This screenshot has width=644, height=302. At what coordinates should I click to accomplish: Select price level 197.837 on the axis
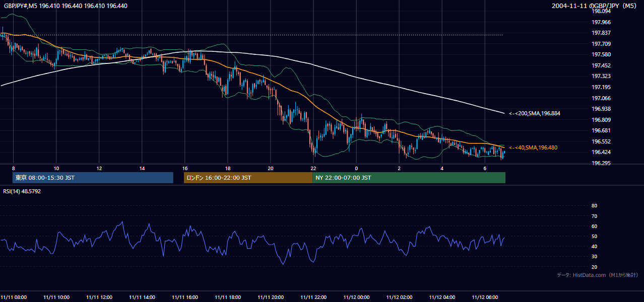(x=601, y=33)
